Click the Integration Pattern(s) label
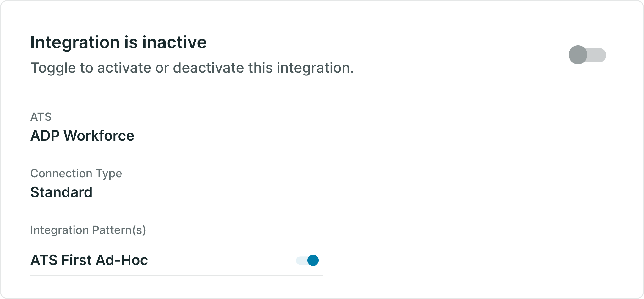 coord(88,230)
